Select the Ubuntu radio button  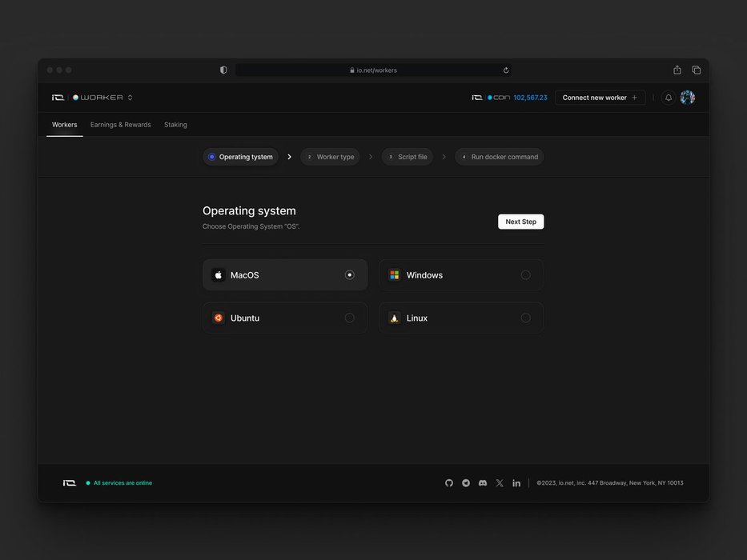pos(349,318)
